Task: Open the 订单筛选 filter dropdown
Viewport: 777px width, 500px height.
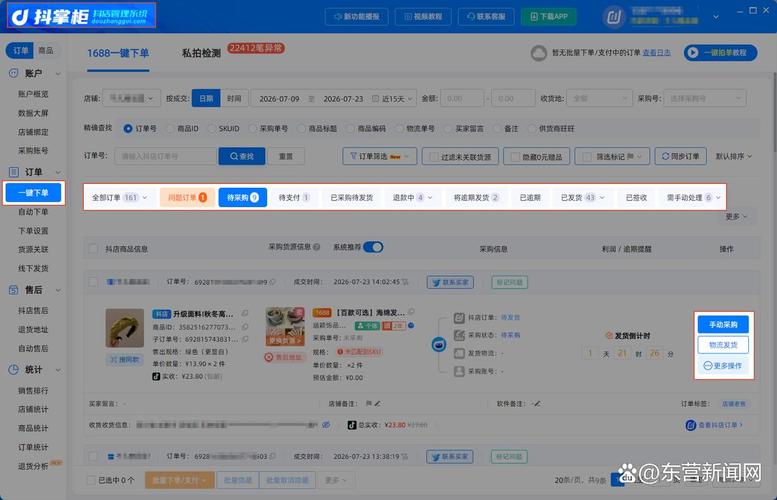Action: (x=380, y=156)
